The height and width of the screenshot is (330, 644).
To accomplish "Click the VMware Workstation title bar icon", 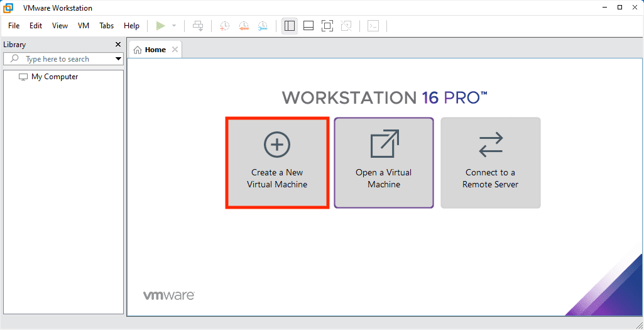I will pyautogui.click(x=8, y=8).
